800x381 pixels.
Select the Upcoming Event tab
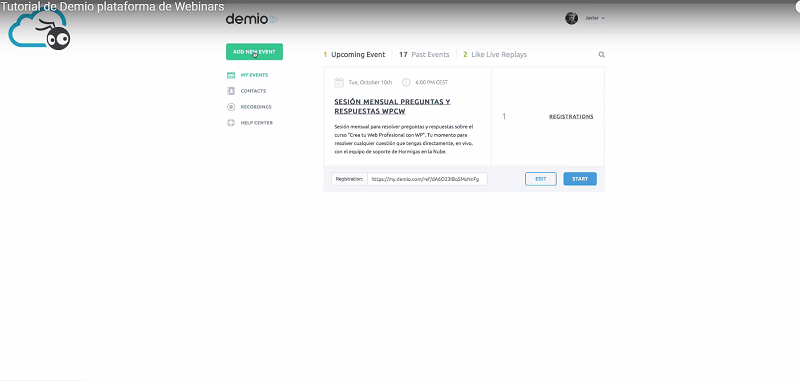tap(355, 55)
